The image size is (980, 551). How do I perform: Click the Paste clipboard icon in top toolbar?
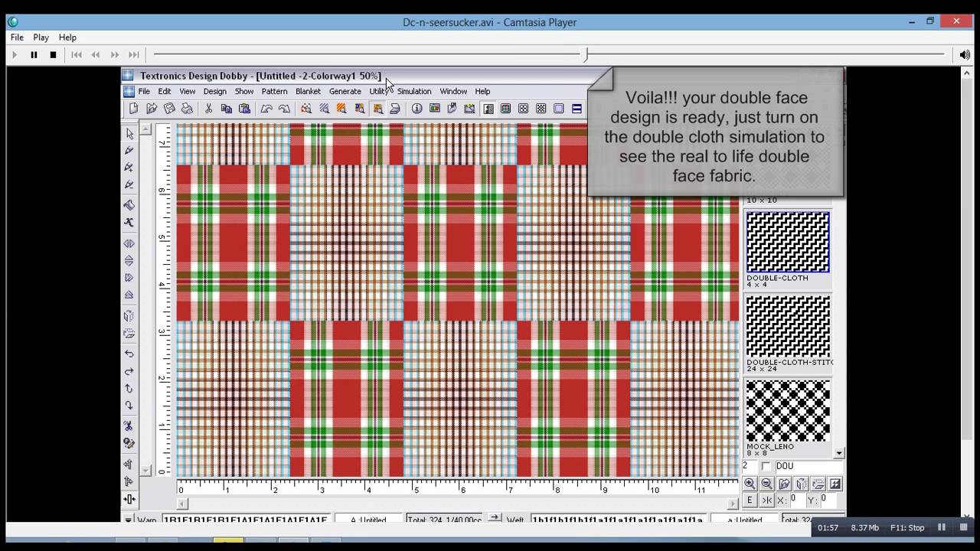(244, 109)
